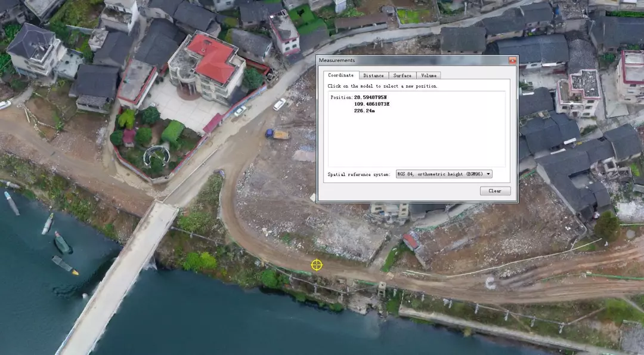Select the Volume tab

(x=428, y=75)
